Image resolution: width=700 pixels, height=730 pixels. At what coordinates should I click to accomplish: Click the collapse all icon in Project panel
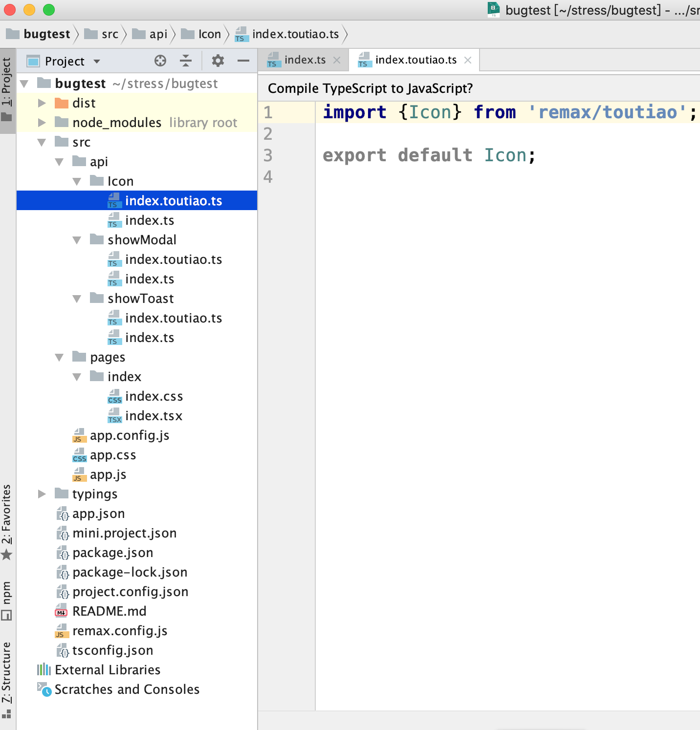186,61
